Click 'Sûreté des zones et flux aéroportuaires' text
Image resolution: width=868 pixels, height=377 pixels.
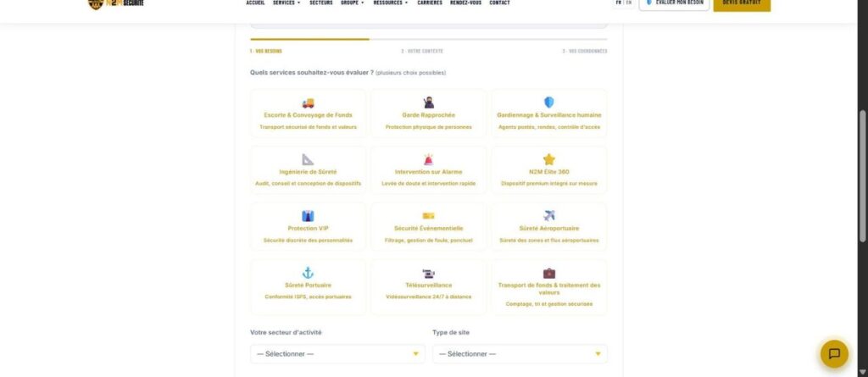point(548,241)
